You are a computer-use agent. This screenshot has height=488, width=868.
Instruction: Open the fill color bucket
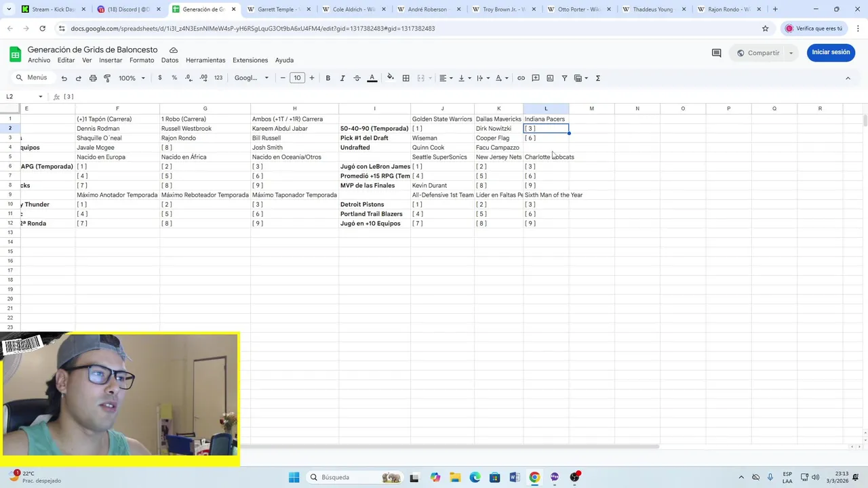click(391, 78)
